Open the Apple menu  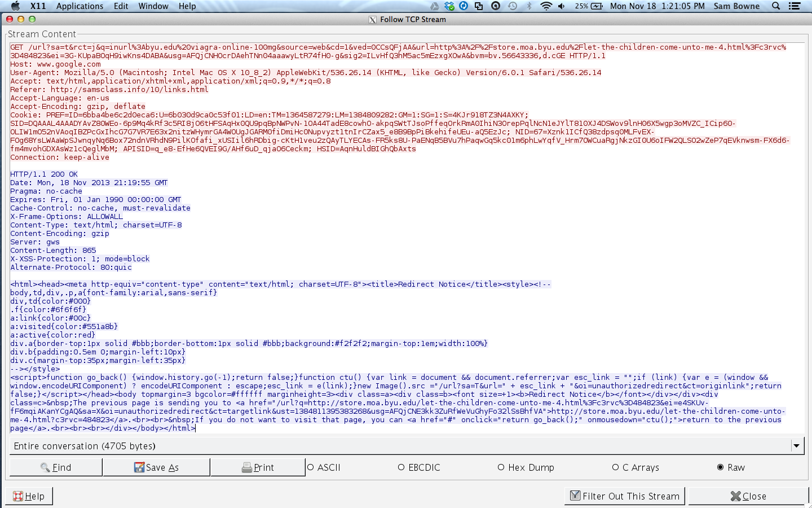coord(15,6)
